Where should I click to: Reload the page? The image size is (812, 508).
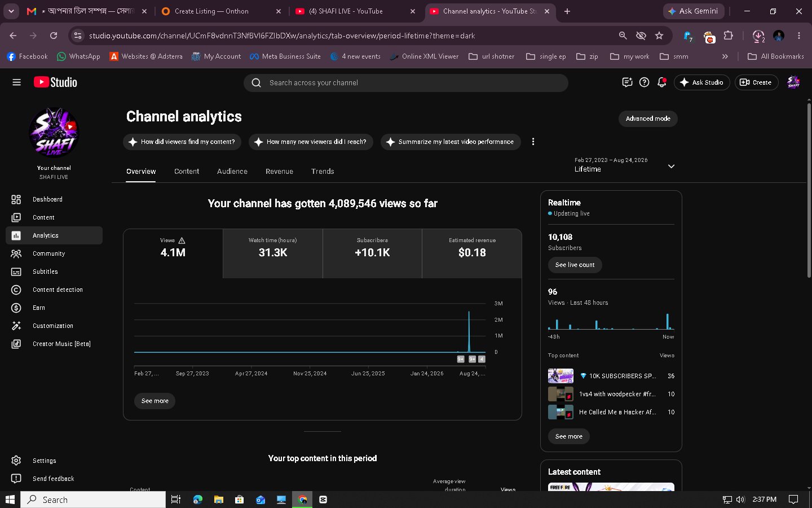click(54, 36)
